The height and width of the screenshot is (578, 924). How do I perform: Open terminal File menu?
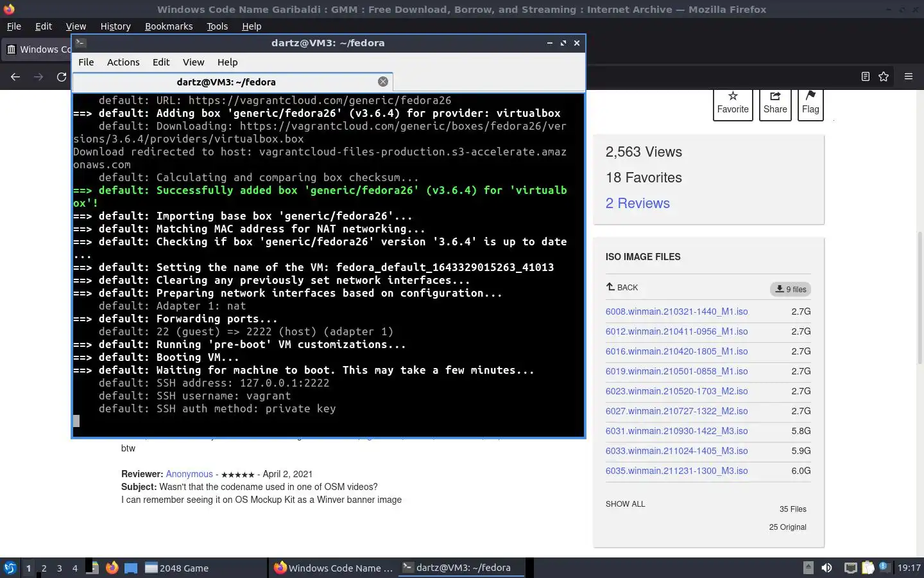point(86,62)
